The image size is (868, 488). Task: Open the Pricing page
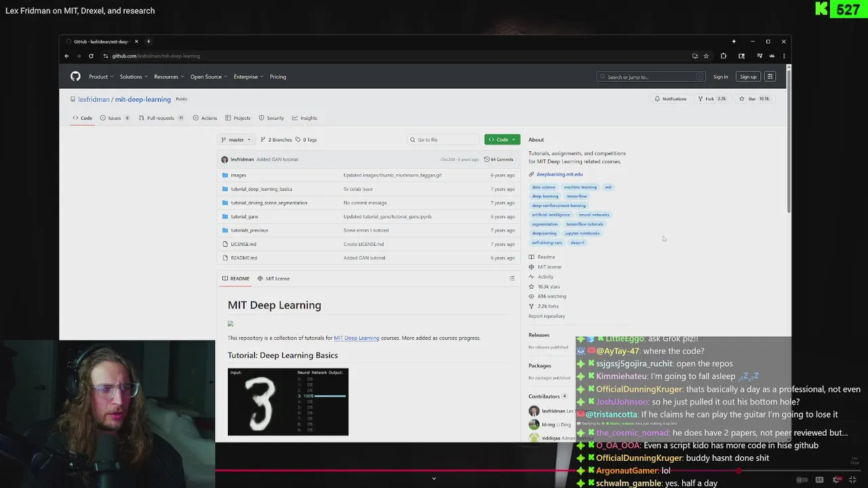278,77
